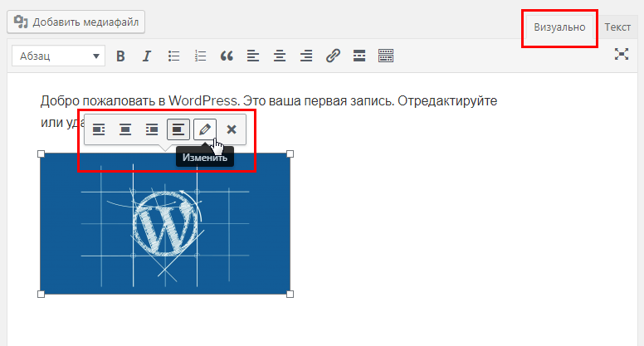The height and width of the screenshot is (346, 644).
Task: Align text right in main toolbar
Action: (306, 56)
